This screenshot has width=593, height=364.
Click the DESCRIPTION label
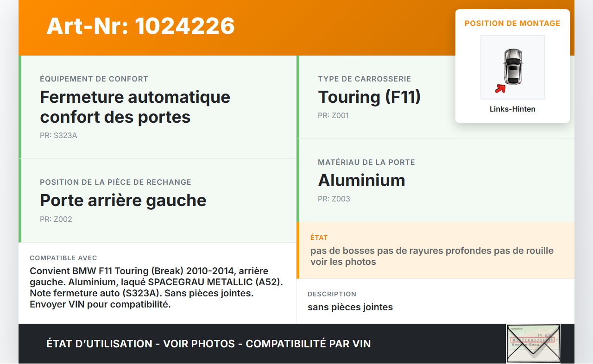tap(332, 294)
